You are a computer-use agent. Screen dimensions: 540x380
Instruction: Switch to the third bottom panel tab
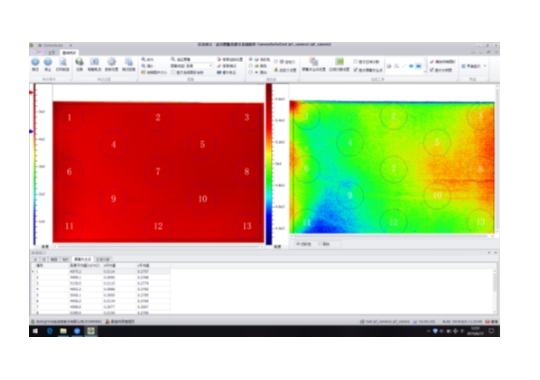[x=54, y=259]
